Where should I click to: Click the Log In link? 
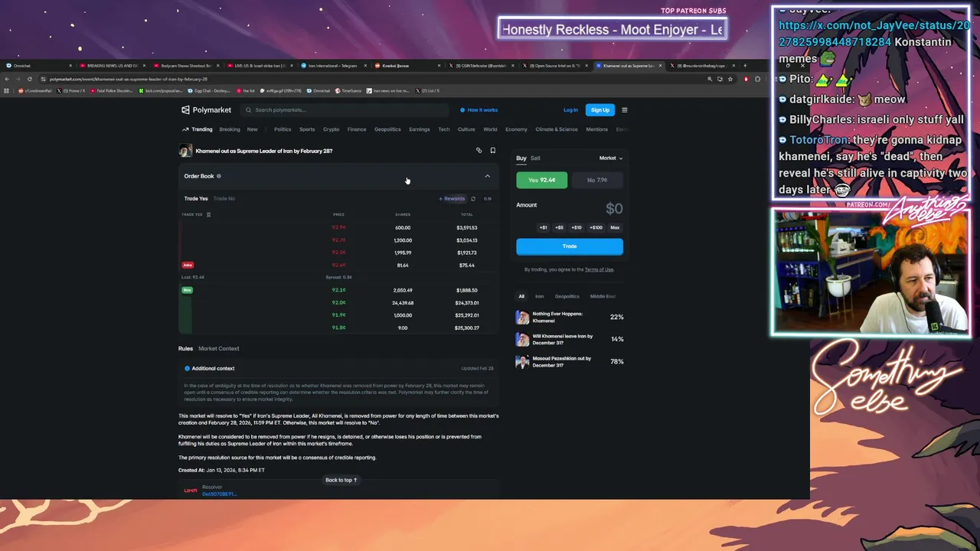pos(570,110)
